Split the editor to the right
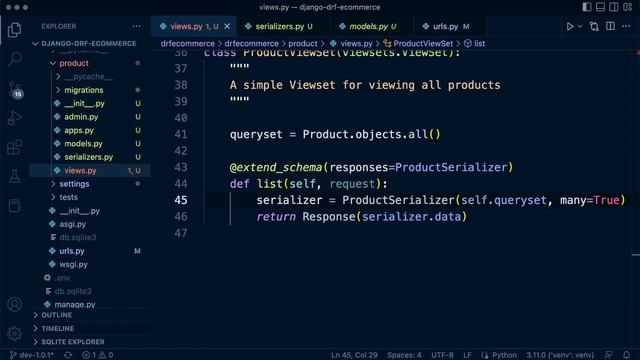Viewport: 640px width, 360px height. pos(610,27)
